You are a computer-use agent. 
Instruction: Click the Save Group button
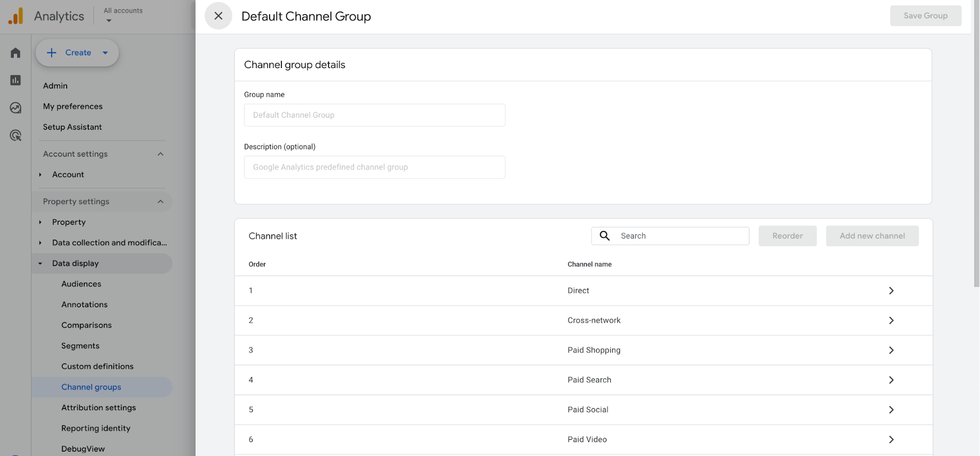click(x=925, y=16)
